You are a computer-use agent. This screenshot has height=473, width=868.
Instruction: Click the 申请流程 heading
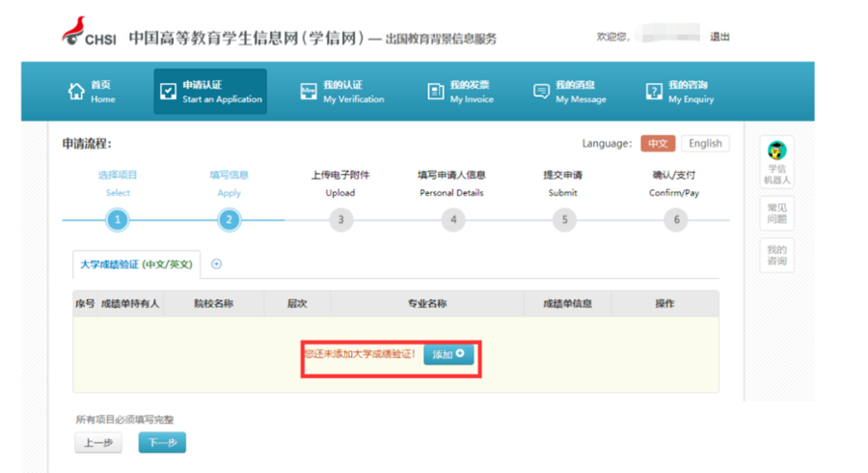(x=87, y=144)
